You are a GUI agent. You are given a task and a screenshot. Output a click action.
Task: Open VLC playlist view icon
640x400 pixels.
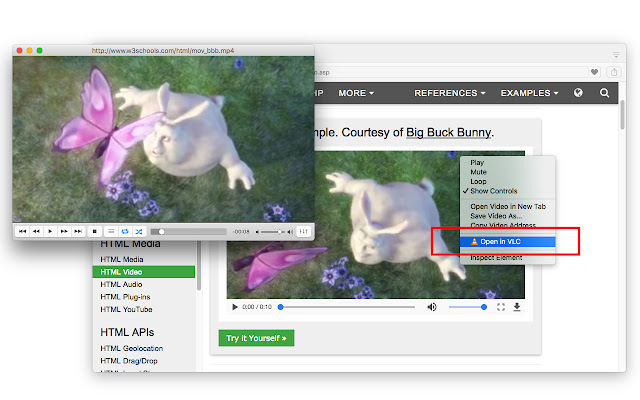[x=111, y=231]
